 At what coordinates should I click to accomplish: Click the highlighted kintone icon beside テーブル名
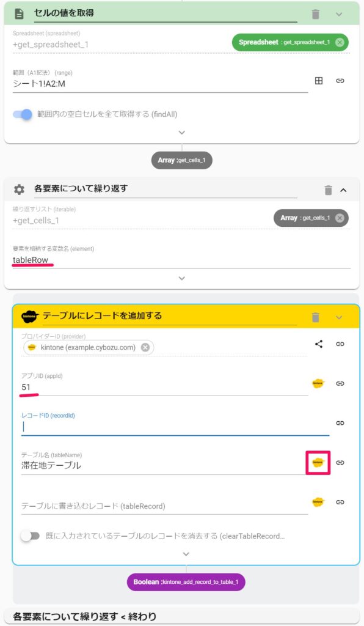pos(318,463)
